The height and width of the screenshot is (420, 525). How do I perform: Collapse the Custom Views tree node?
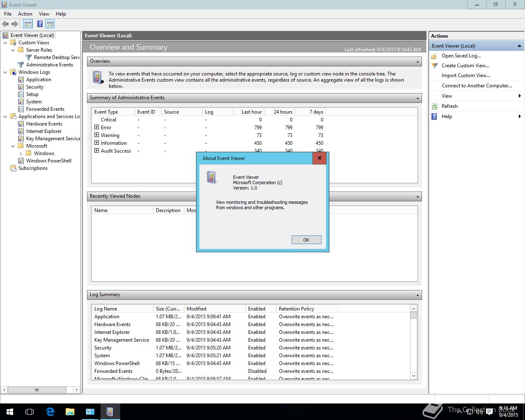[5, 43]
